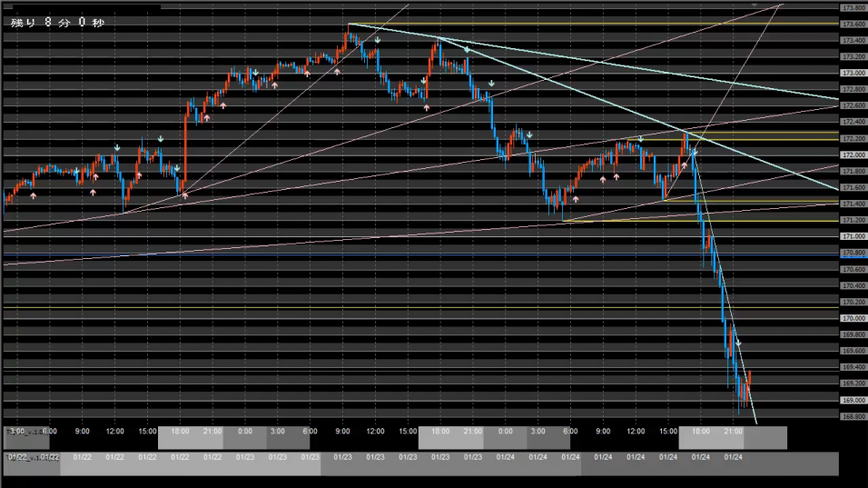Click the 171.000 price label
This screenshot has width=868, height=488.
tap(853, 236)
